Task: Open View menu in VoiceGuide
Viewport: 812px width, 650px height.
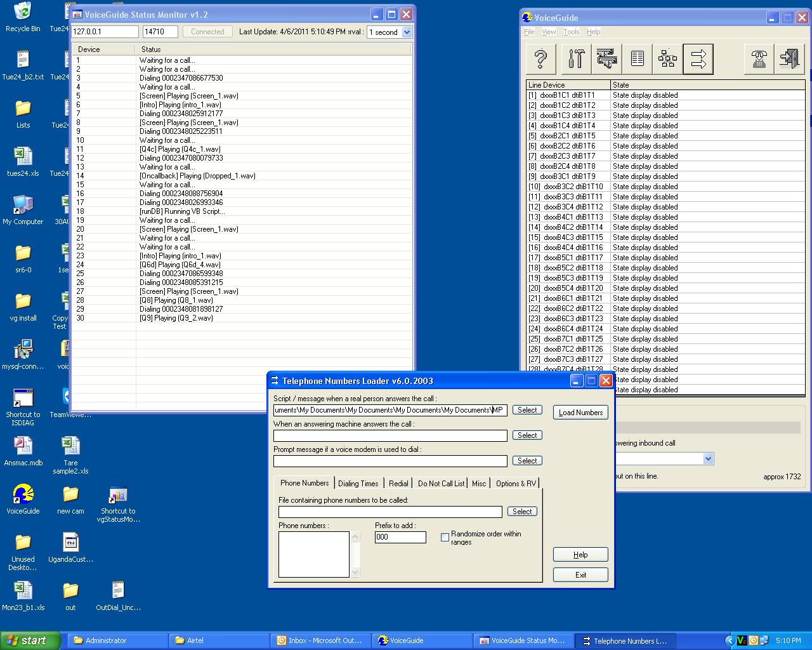Action: pos(549,32)
